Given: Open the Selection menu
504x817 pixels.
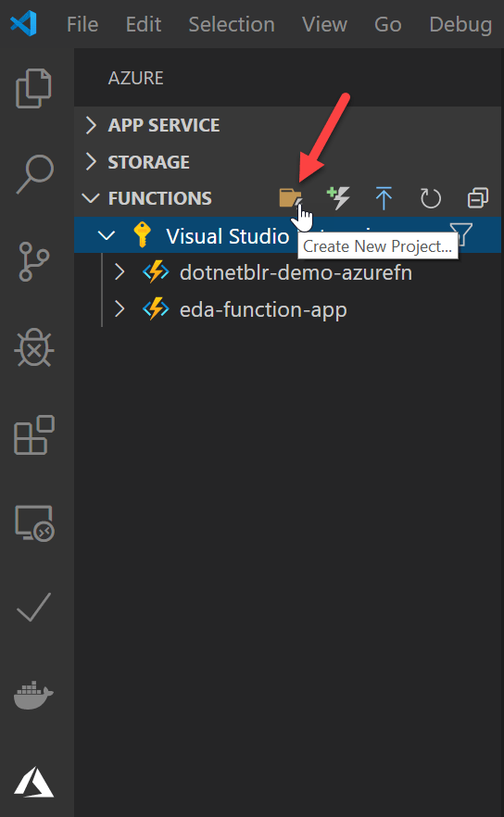Looking at the screenshot, I should click(x=232, y=24).
